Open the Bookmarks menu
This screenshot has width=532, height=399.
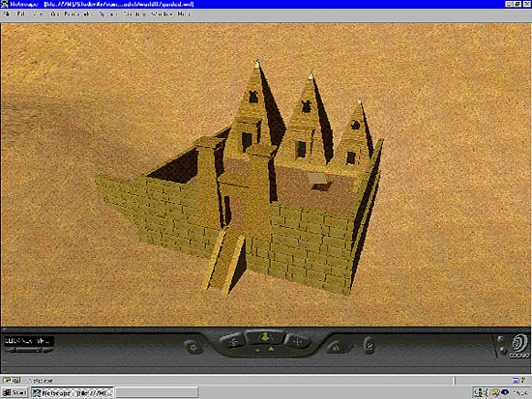click(x=78, y=14)
